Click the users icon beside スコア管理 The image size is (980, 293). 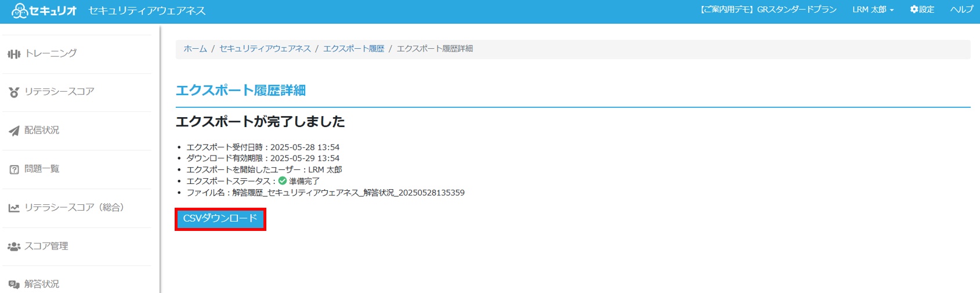[14, 247]
